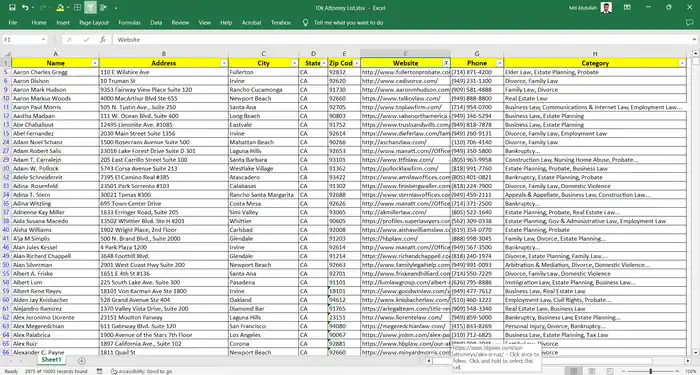700x375 pixels.
Task: Follow the https://hbplaw.com/ link
Action: click(x=390, y=238)
